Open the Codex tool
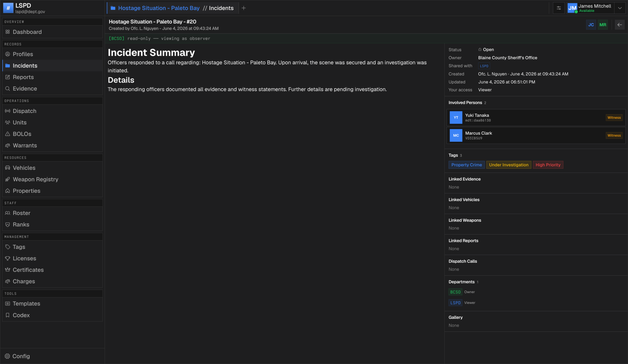This screenshot has width=628, height=364. click(x=52, y=315)
